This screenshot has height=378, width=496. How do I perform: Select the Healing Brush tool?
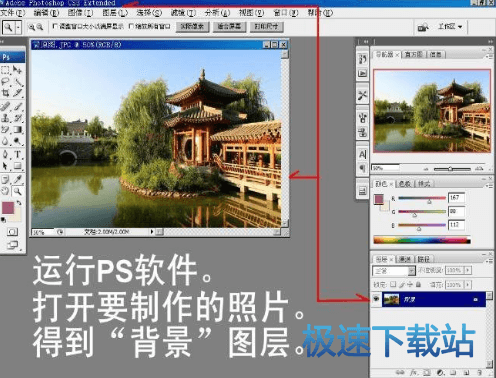5,106
